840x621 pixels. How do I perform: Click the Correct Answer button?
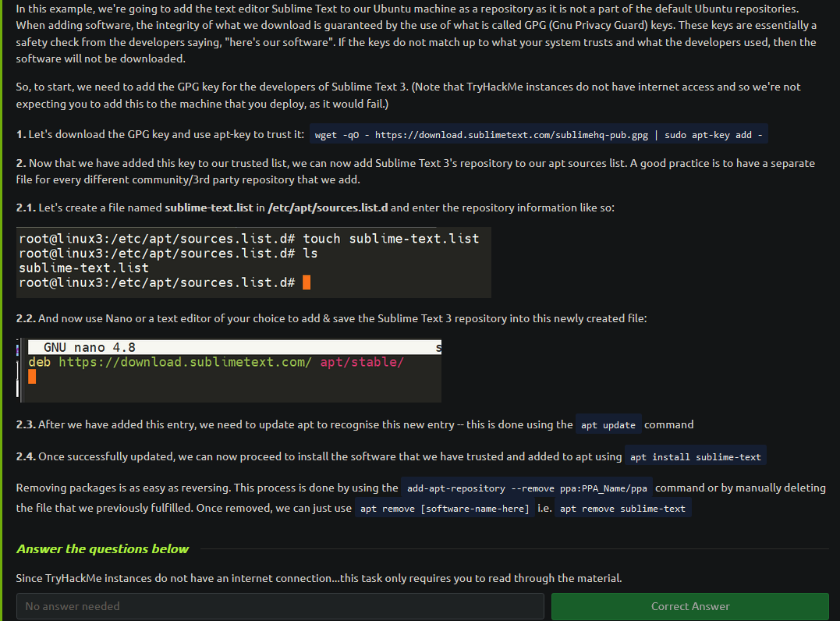tap(690, 606)
